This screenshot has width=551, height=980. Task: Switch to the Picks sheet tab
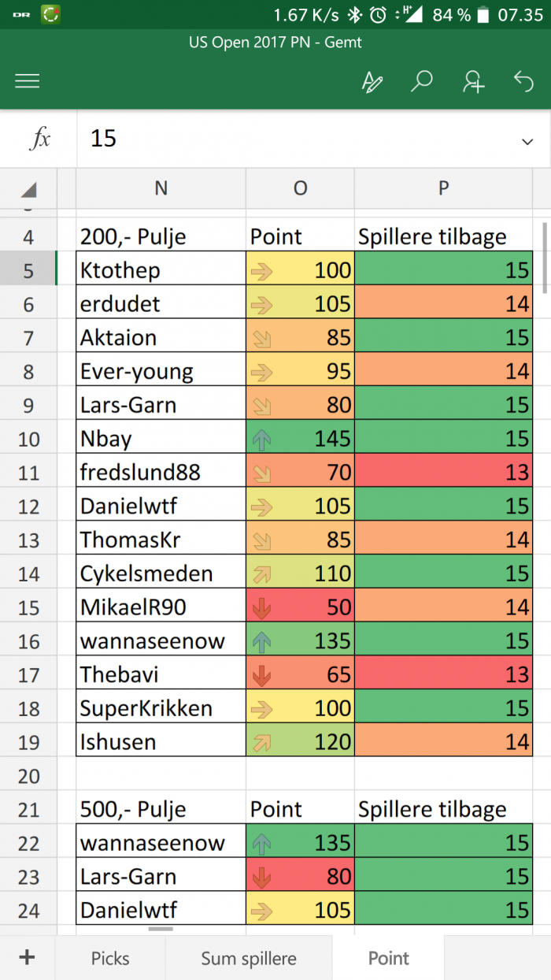click(110, 958)
